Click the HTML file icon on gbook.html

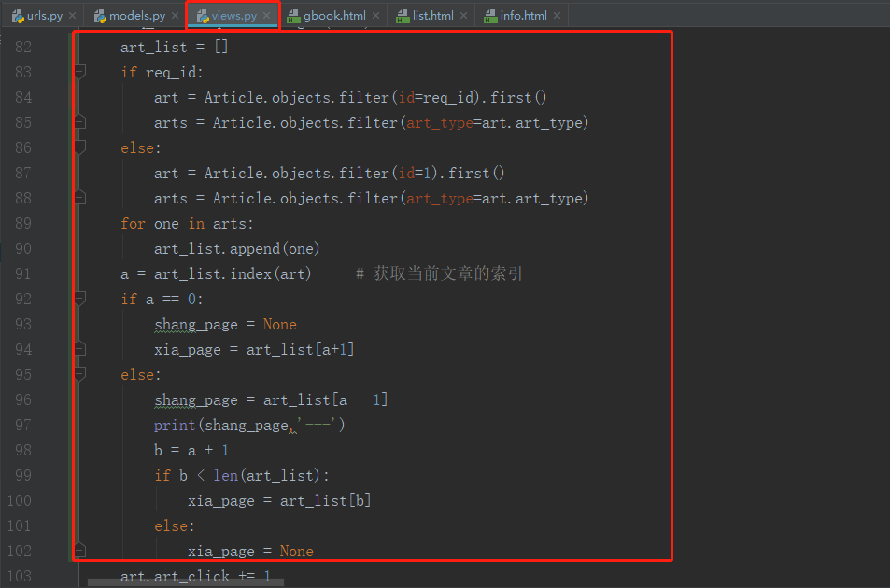tap(293, 17)
